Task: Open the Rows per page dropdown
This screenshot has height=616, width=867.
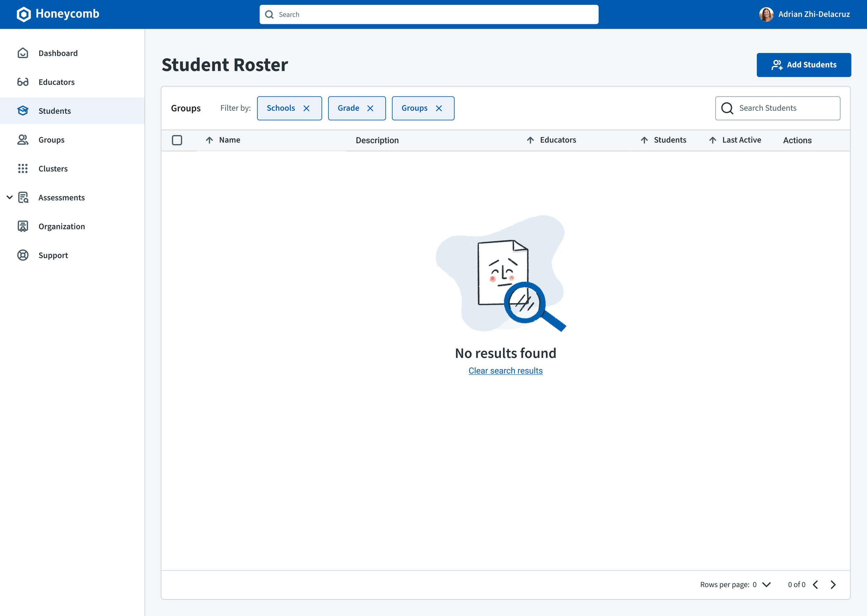Action: [x=766, y=584]
